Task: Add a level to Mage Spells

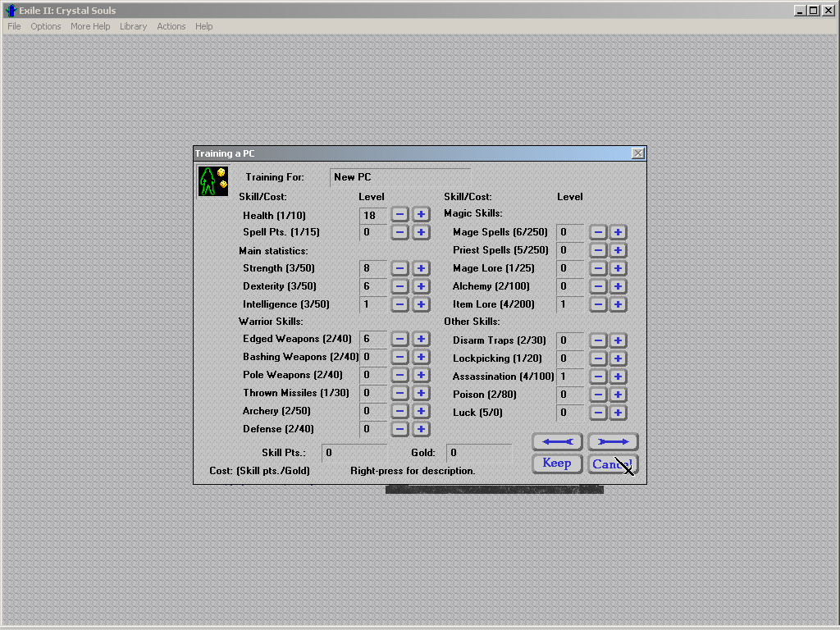Action: [618, 232]
